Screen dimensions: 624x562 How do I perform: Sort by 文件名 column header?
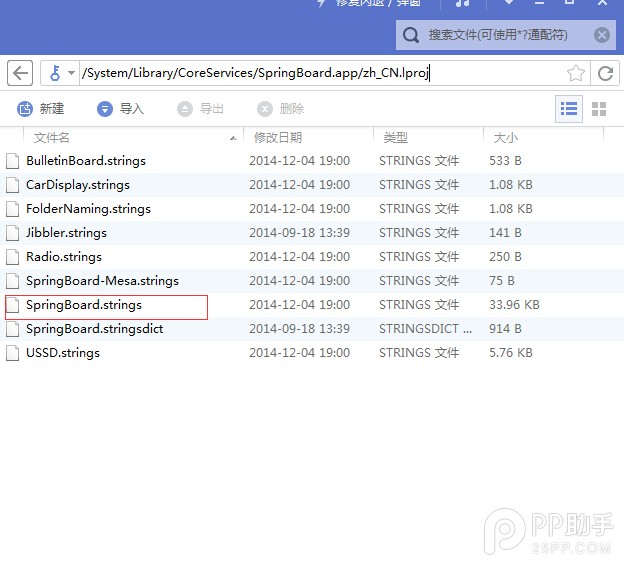tap(133, 138)
